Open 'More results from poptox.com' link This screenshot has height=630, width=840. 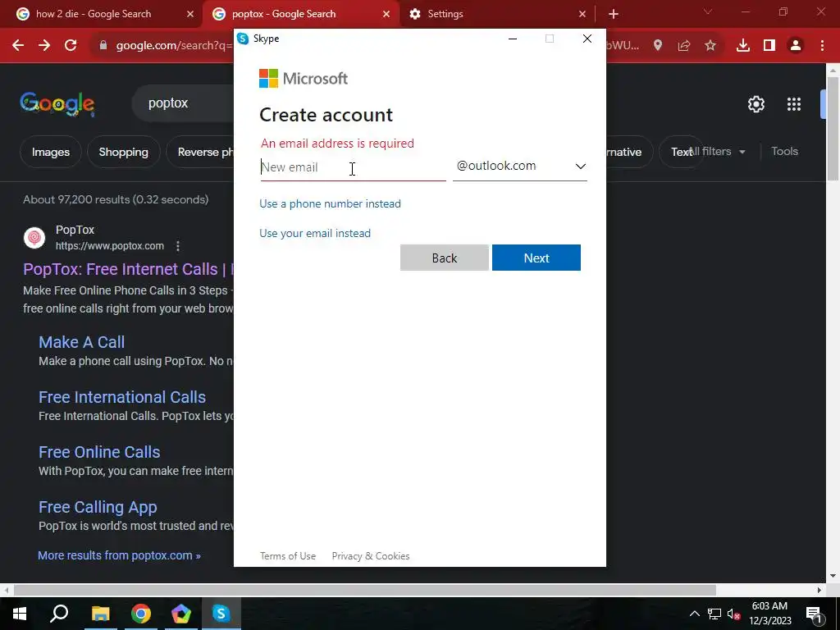pyautogui.click(x=119, y=555)
